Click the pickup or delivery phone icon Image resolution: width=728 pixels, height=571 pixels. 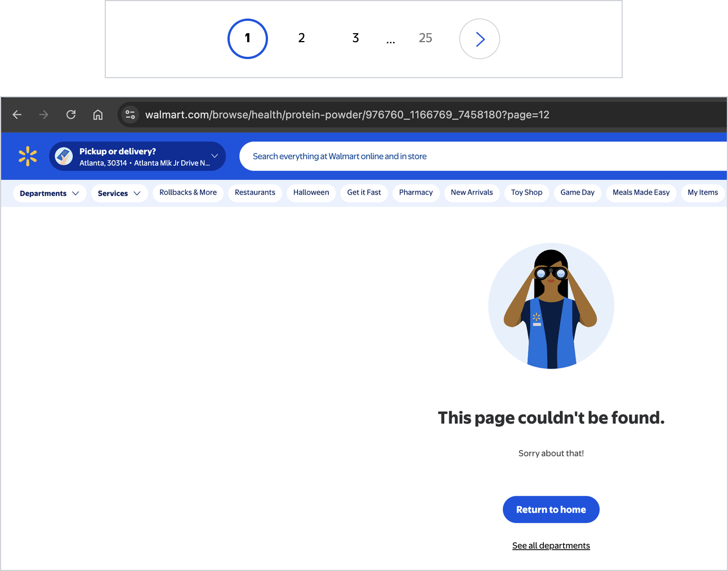[64, 156]
